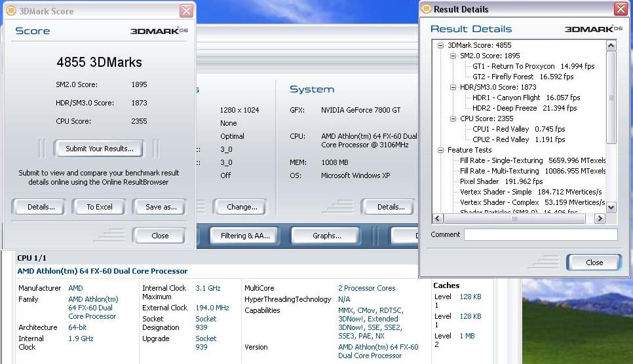Close the 3DMark Score window with red X

tap(186, 11)
